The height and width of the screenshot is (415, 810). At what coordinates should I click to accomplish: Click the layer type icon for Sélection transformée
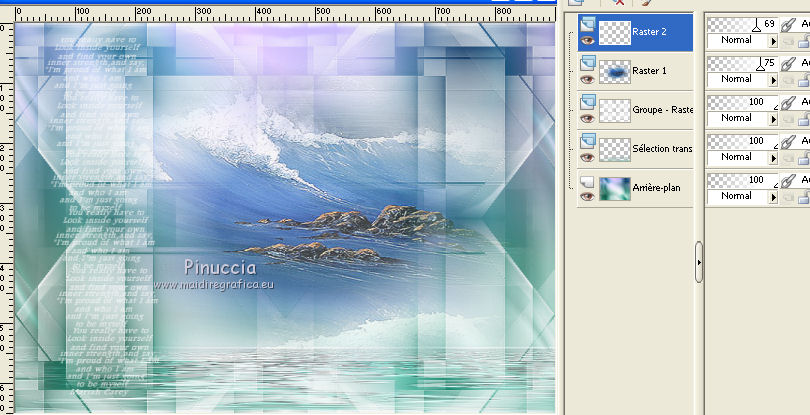587,141
